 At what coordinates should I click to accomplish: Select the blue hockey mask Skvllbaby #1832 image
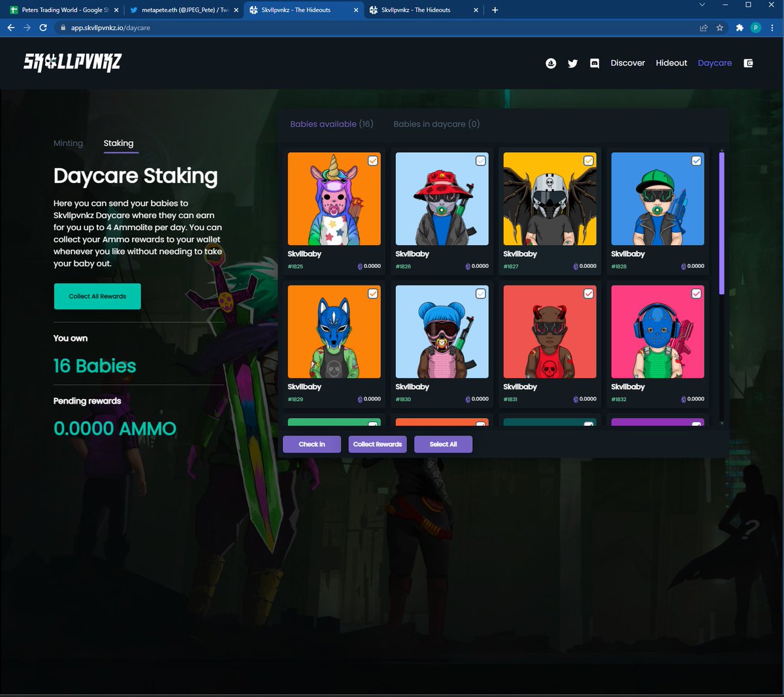coord(658,332)
